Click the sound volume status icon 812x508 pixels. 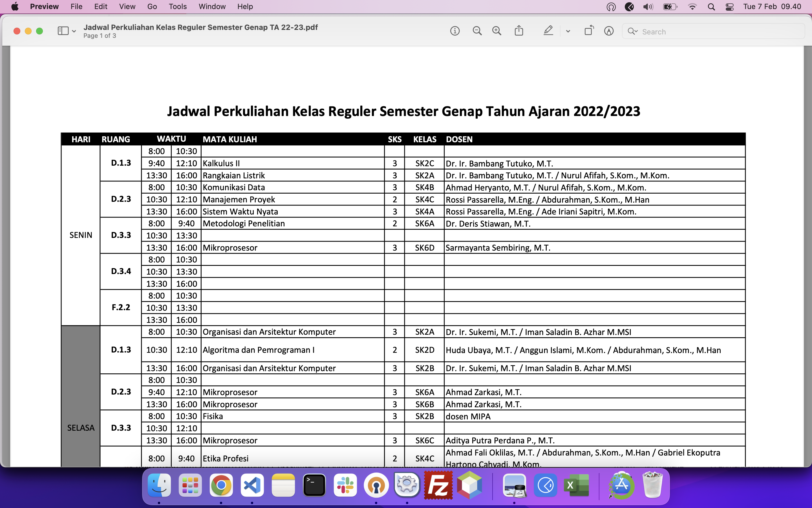pyautogui.click(x=648, y=7)
